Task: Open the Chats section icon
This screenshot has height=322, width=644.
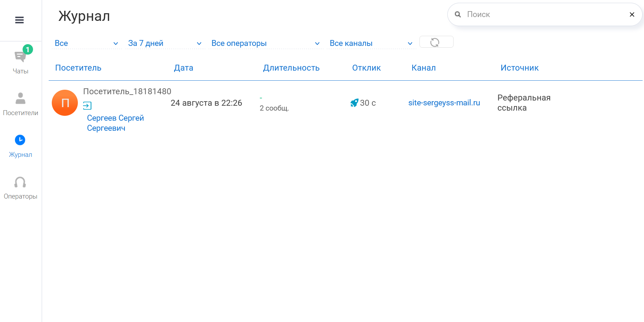Action: point(20,56)
